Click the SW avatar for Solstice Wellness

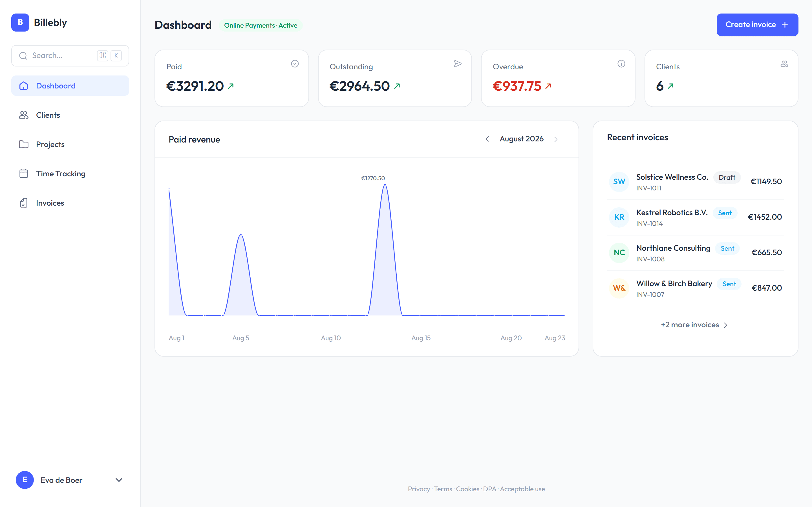pyautogui.click(x=619, y=182)
